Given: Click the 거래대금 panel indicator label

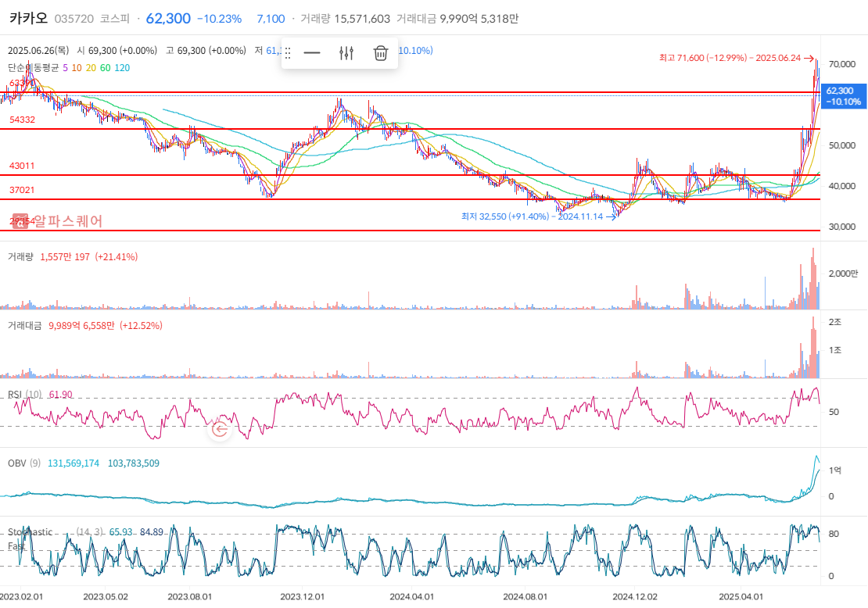Looking at the screenshot, I should (24, 326).
